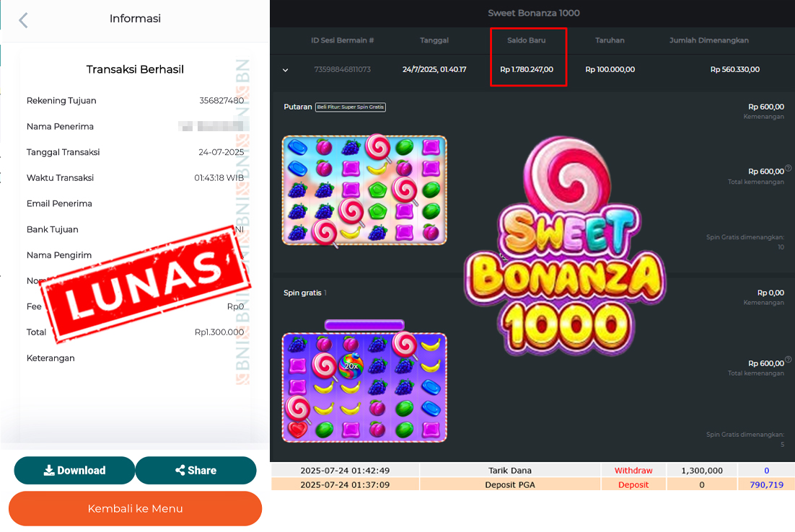Click the 790,719 balance value
This screenshot has height=532, width=795.
[x=766, y=484]
